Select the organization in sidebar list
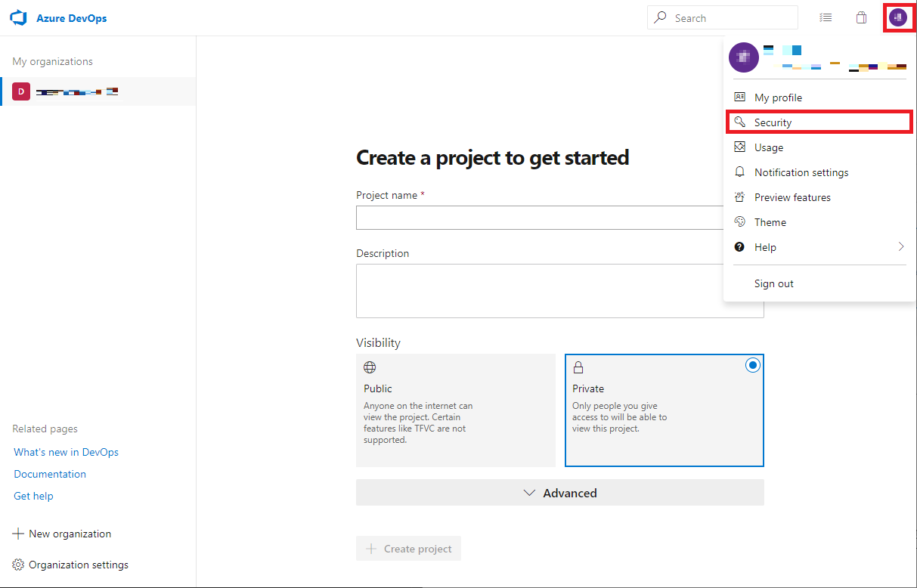The image size is (917, 588). [x=98, y=91]
